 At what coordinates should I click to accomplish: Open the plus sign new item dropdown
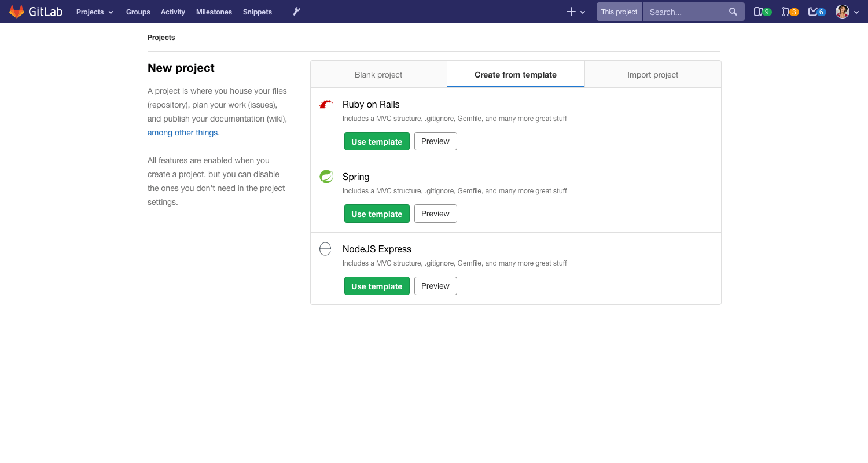(571, 11)
